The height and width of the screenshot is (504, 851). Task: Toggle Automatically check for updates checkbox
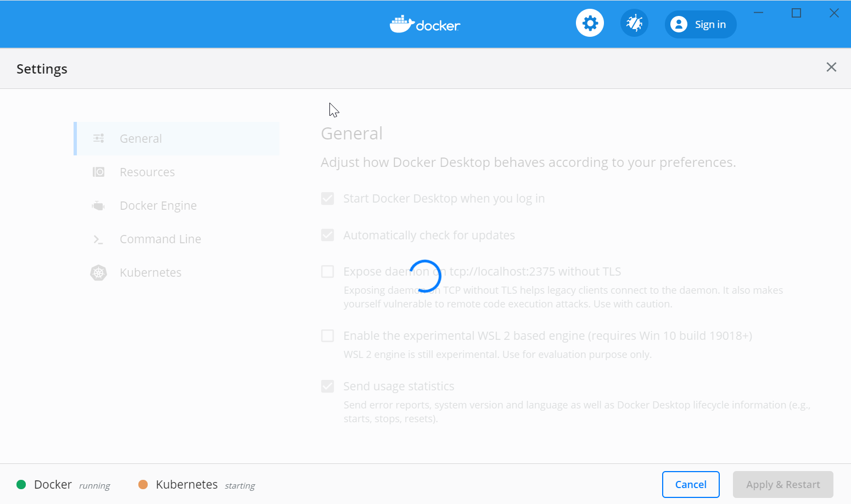coord(327,235)
